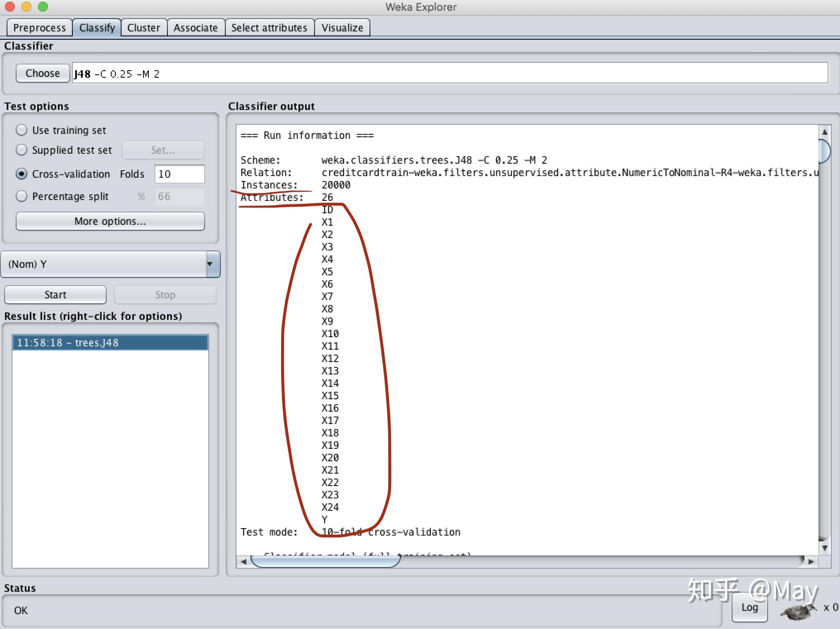The width and height of the screenshot is (840, 629).
Task: Click the scroll down arrow in classifier output
Action: (824, 548)
